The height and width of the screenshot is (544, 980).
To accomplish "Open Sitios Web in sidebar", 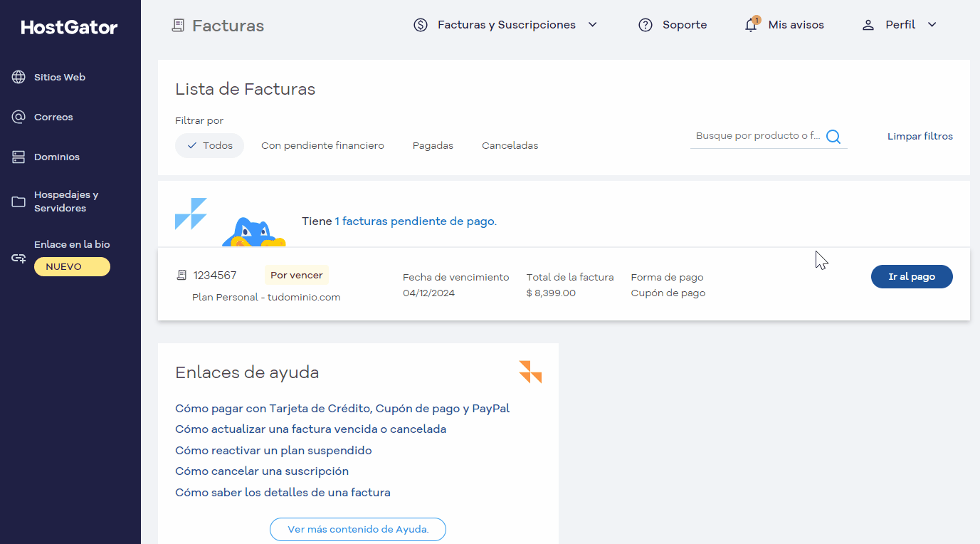I will point(60,77).
